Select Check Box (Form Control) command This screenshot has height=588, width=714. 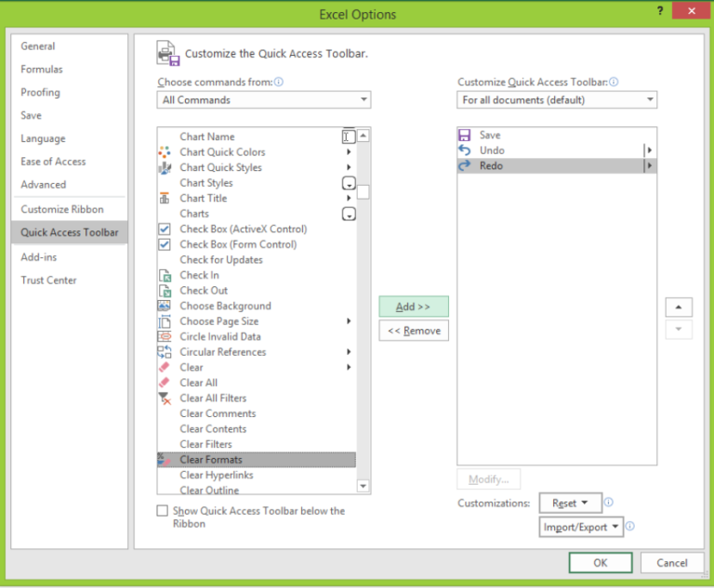click(x=238, y=244)
